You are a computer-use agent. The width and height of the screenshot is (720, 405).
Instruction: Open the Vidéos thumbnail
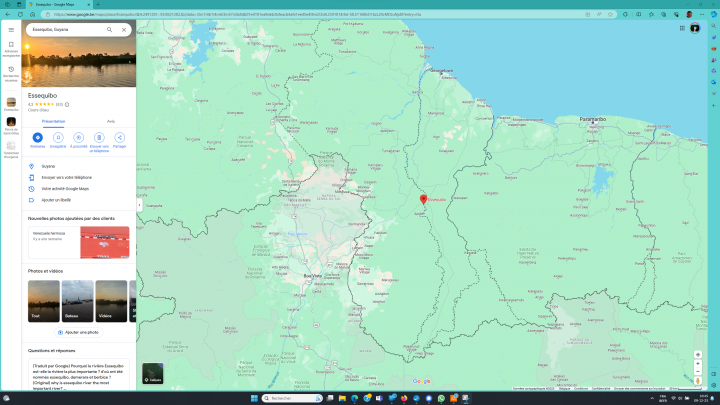click(111, 301)
